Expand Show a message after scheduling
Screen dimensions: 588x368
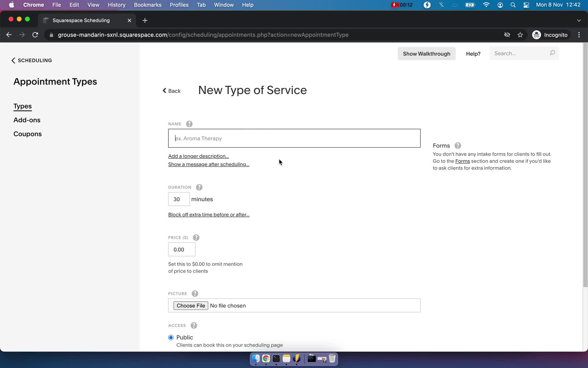coord(209,164)
